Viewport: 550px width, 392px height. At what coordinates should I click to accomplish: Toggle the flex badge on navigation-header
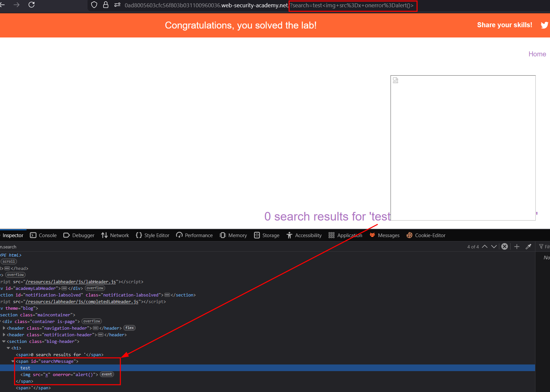coord(130,328)
